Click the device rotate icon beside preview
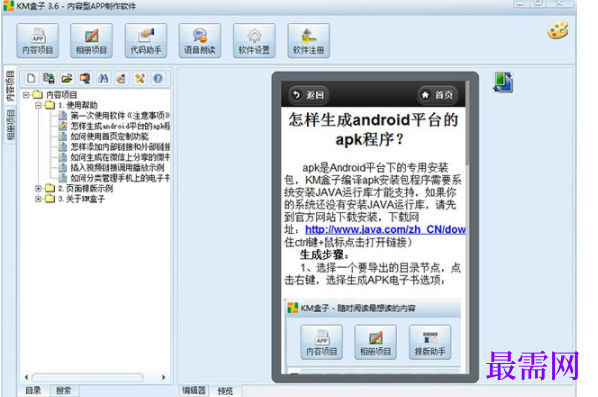 click(x=503, y=82)
